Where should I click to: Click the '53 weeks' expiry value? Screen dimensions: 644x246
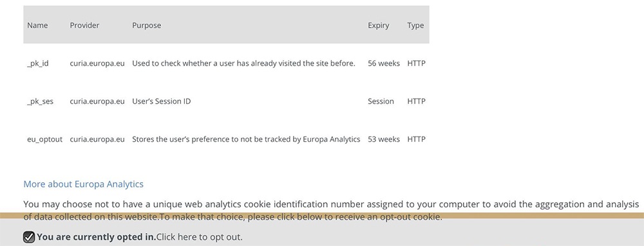pyautogui.click(x=384, y=139)
